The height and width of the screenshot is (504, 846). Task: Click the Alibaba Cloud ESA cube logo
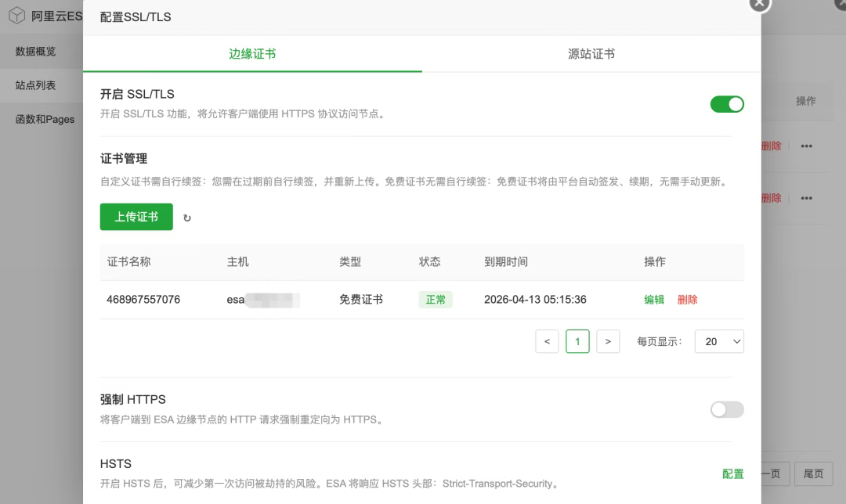[16, 16]
